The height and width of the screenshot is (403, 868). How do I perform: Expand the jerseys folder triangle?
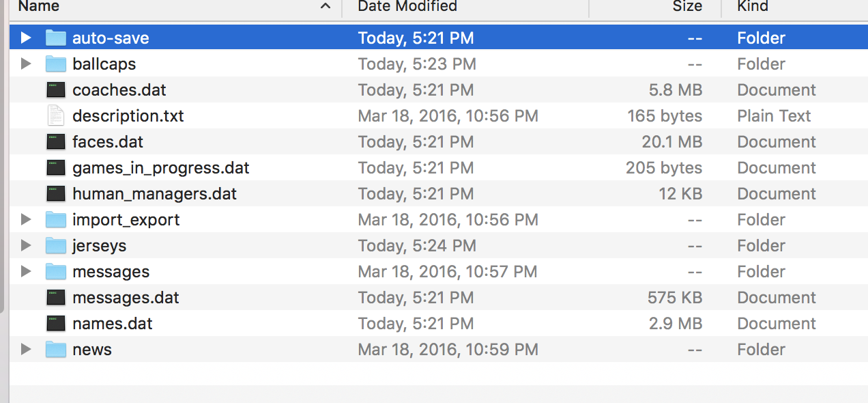point(26,246)
